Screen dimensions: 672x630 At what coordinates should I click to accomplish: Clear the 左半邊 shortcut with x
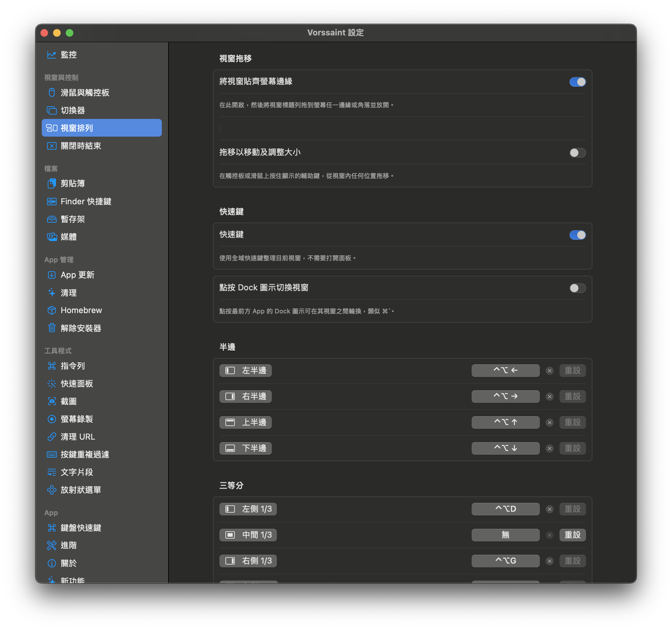coord(550,371)
